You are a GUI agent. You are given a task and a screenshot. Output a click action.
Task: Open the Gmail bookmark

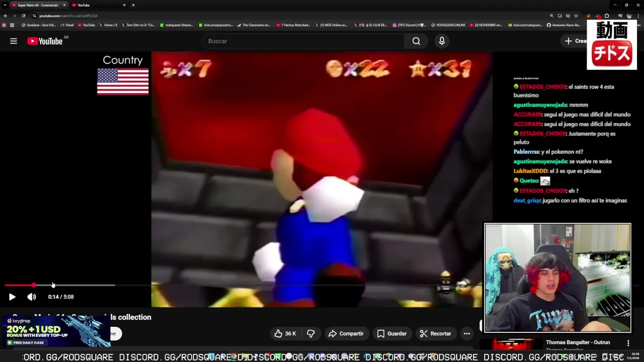tap(67, 25)
